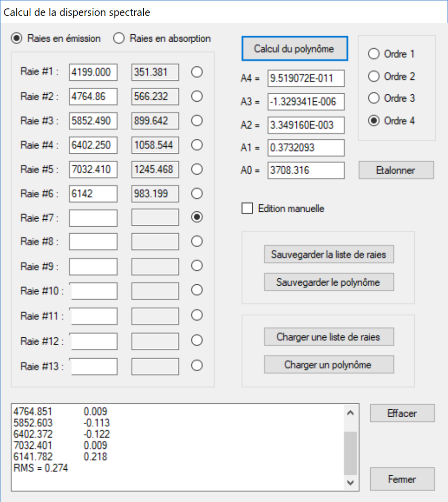The image size is (448, 502).
Task: Switch to Ordre 3 polynomial
Action: (374, 98)
